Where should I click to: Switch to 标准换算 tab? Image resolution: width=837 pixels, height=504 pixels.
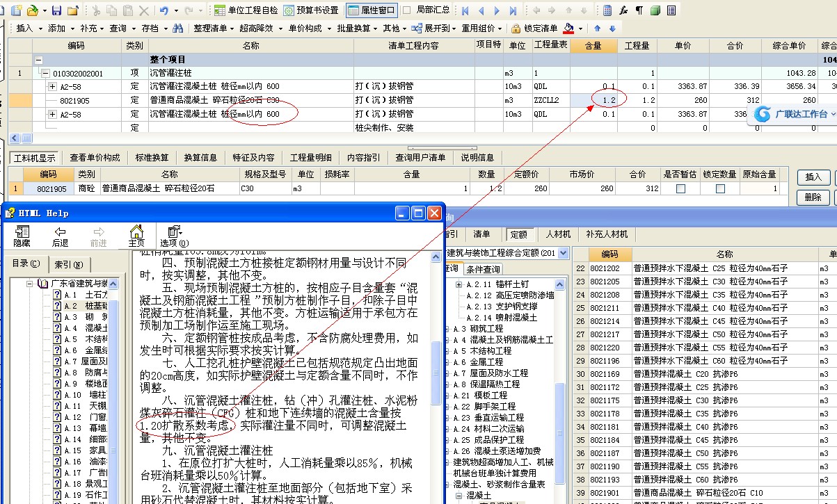(152, 158)
